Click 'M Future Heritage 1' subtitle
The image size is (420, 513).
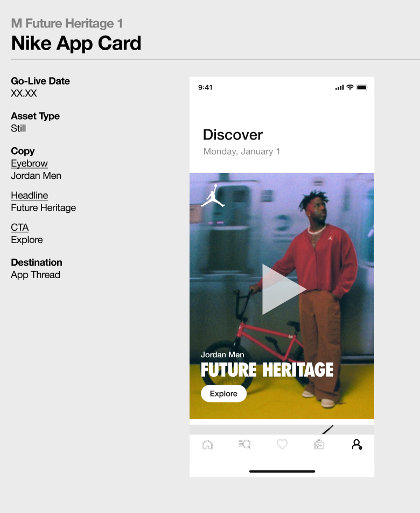(x=67, y=23)
